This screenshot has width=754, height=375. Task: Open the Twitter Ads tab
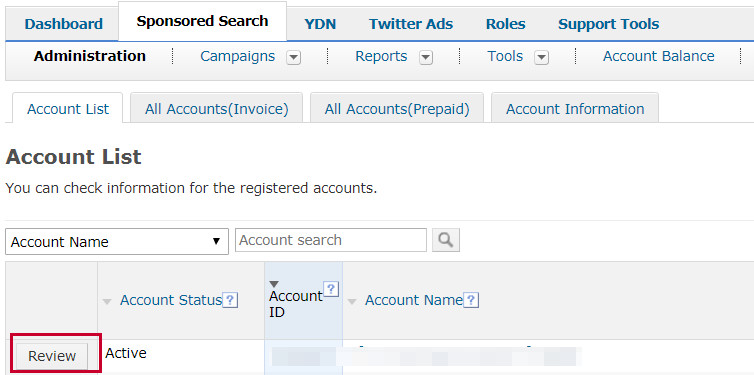411,24
